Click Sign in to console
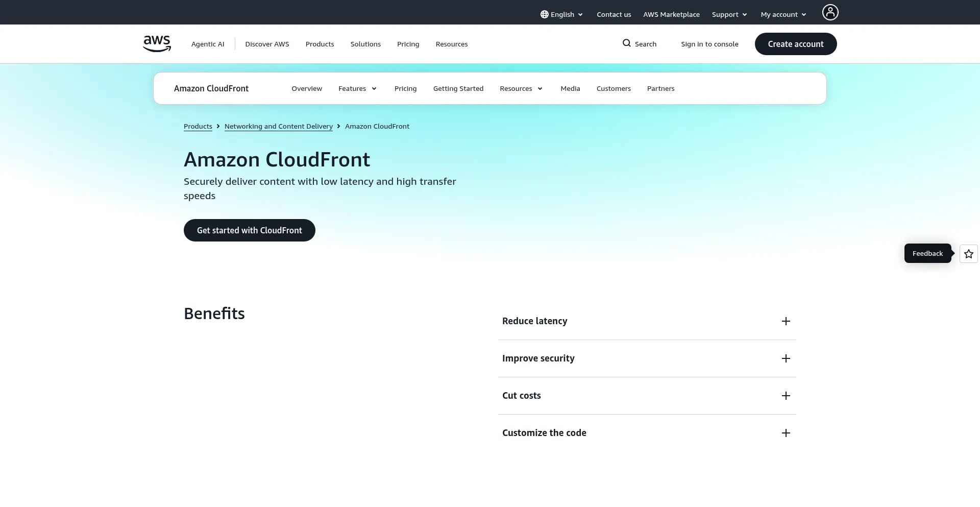The width and height of the screenshot is (980, 507). tap(709, 44)
